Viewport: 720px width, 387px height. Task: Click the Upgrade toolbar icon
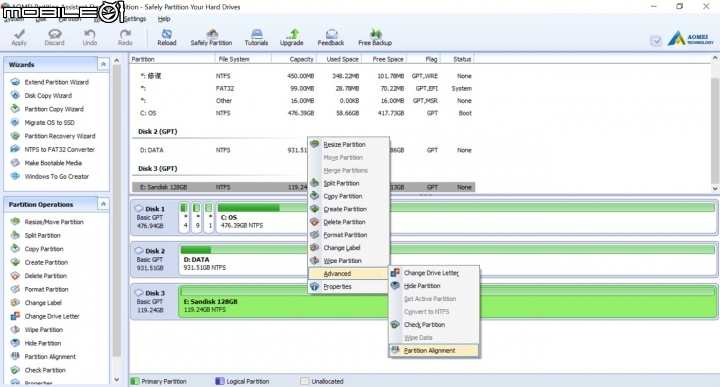[x=292, y=37]
